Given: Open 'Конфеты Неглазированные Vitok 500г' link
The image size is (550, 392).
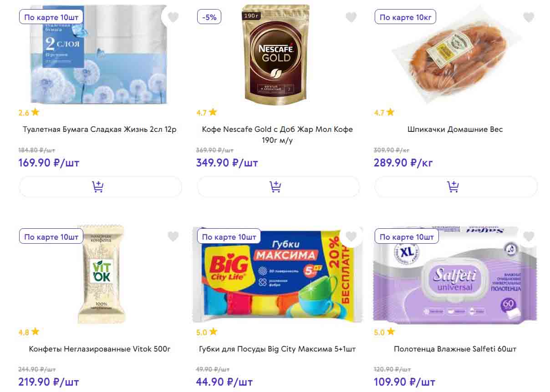Looking at the screenshot, I should click(x=100, y=349).
